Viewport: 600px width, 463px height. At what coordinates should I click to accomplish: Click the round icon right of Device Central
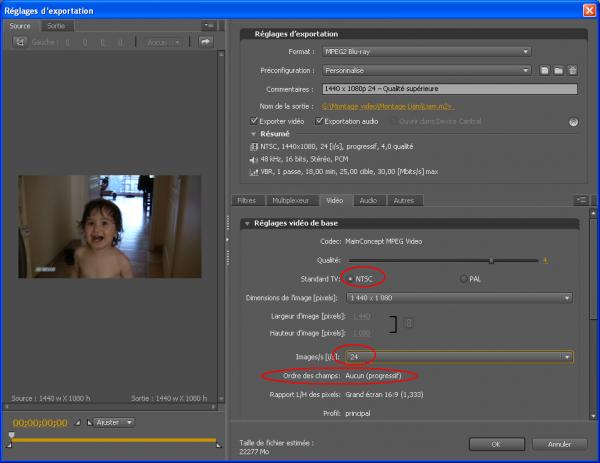[x=574, y=121]
